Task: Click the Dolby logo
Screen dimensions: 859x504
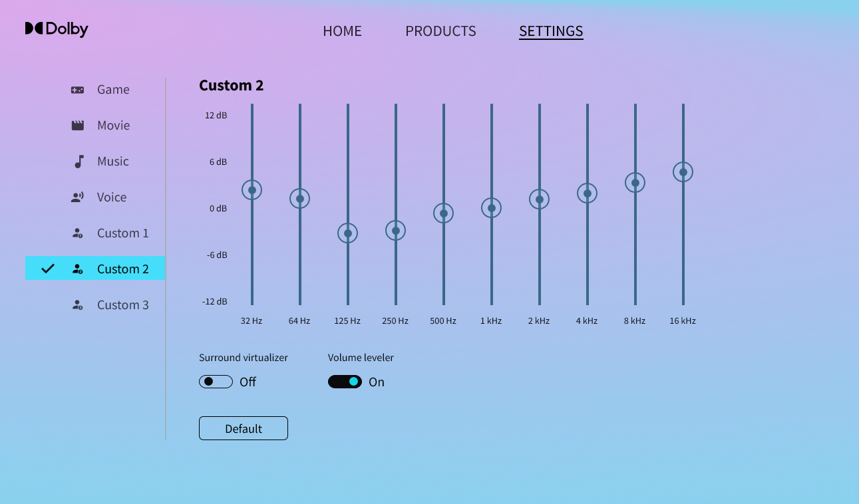Action: click(57, 29)
